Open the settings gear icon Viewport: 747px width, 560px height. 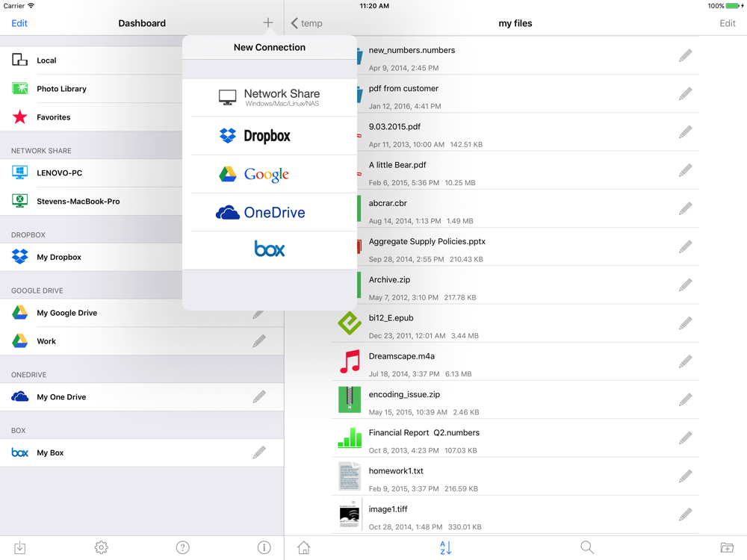click(101, 547)
